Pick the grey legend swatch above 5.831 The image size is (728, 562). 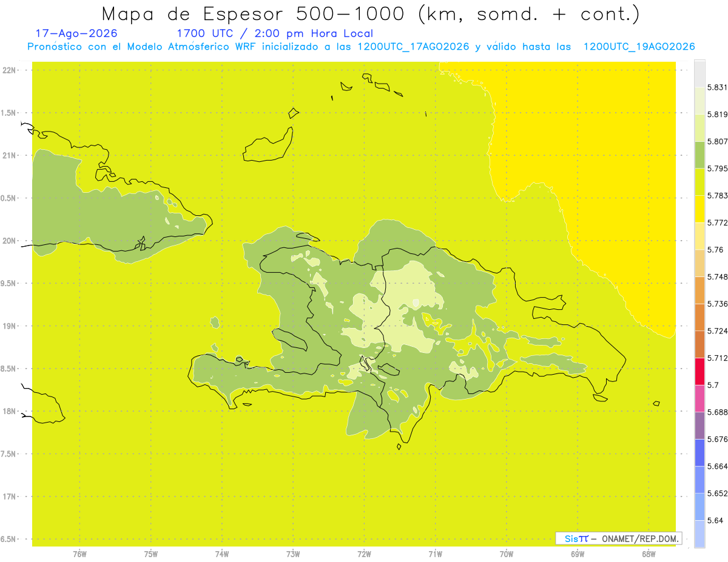pos(699,74)
